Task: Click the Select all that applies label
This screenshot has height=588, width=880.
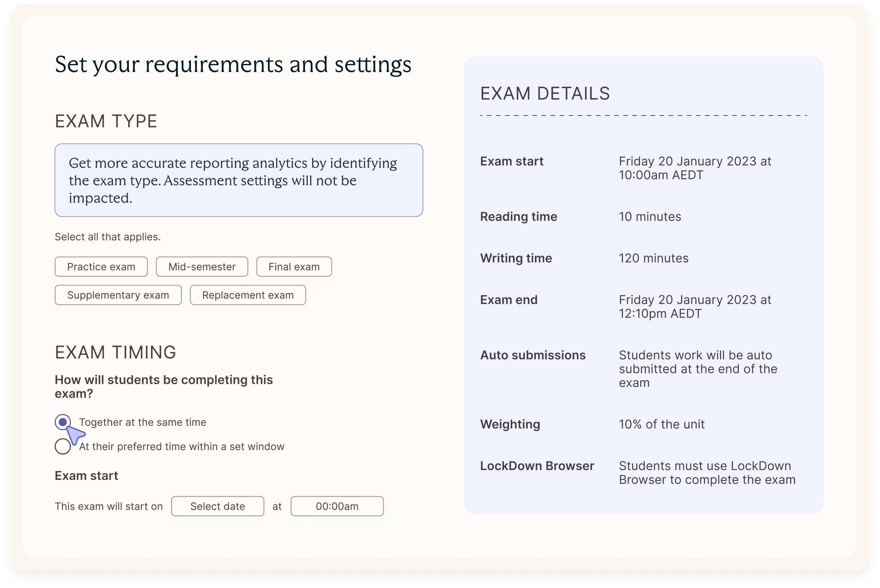Action: point(108,237)
